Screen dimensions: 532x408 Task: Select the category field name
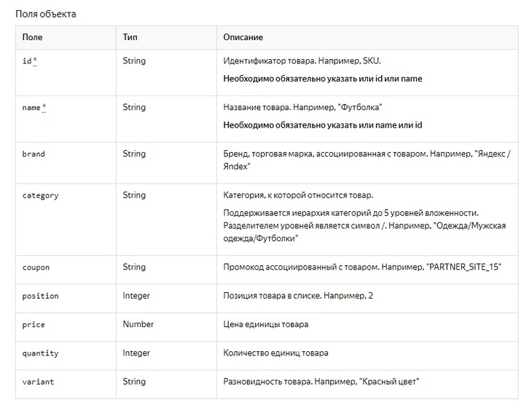click(41, 195)
